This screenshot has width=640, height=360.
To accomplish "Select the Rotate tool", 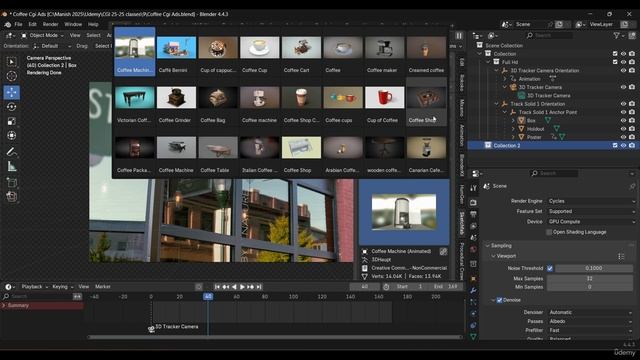I will pos(12,107).
